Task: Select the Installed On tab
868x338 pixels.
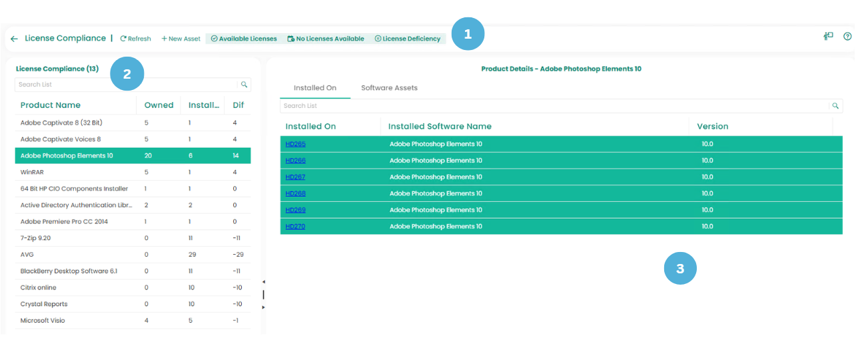Action: 314,88
